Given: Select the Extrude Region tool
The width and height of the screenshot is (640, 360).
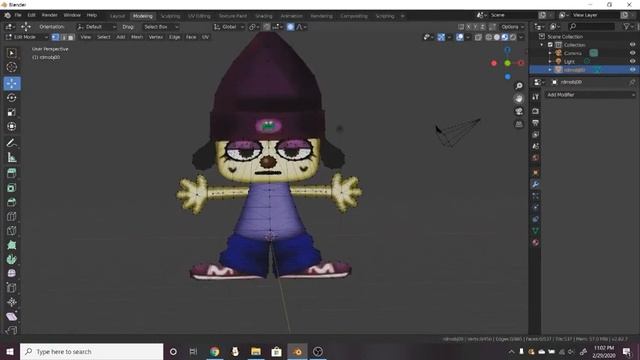Looking at the screenshot, I should [11, 173].
